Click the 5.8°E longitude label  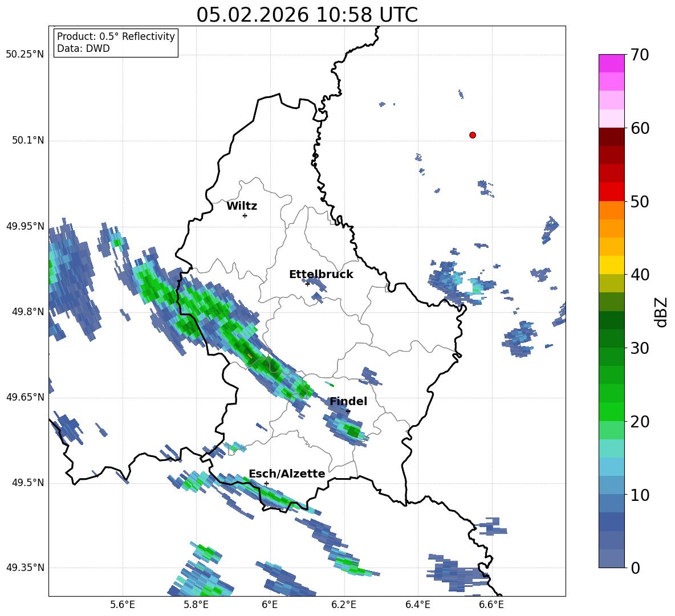(196, 605)
